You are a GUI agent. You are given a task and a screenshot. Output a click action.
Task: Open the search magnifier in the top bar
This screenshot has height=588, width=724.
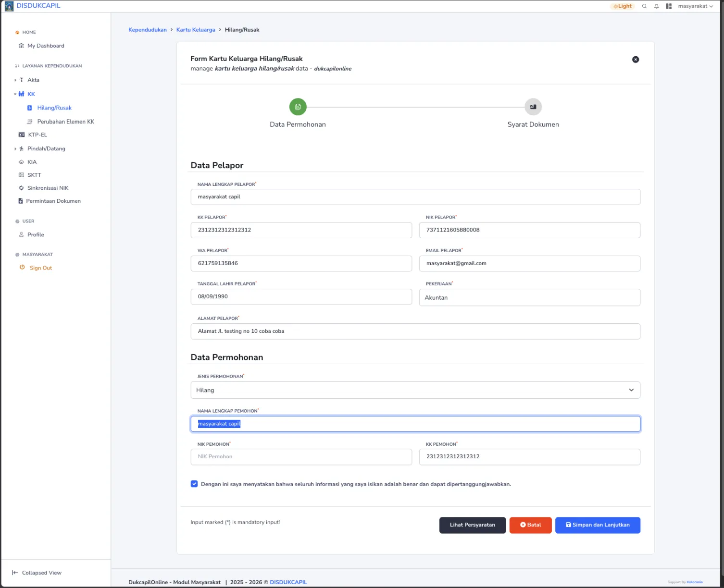pos(644,6)
